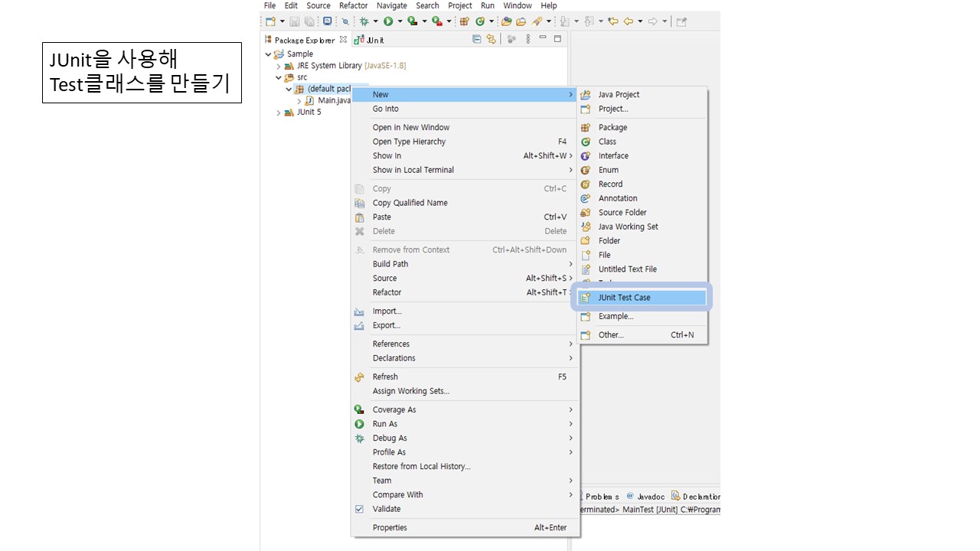Viewport: 980px width, 551px height.
Task: Choose JUnit Test Case in New submenu
Action: pyautogui.click(x=642, y=298)
